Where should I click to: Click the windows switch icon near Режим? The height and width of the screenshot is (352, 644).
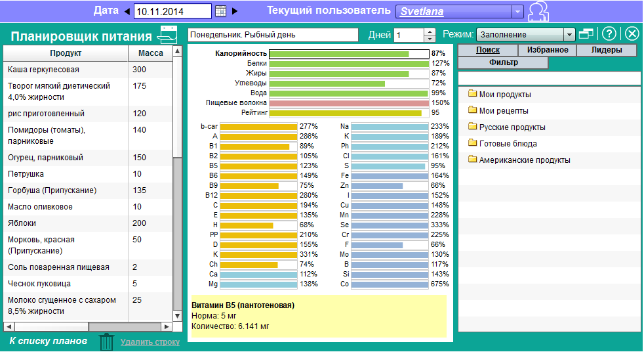tap(586, 34)
